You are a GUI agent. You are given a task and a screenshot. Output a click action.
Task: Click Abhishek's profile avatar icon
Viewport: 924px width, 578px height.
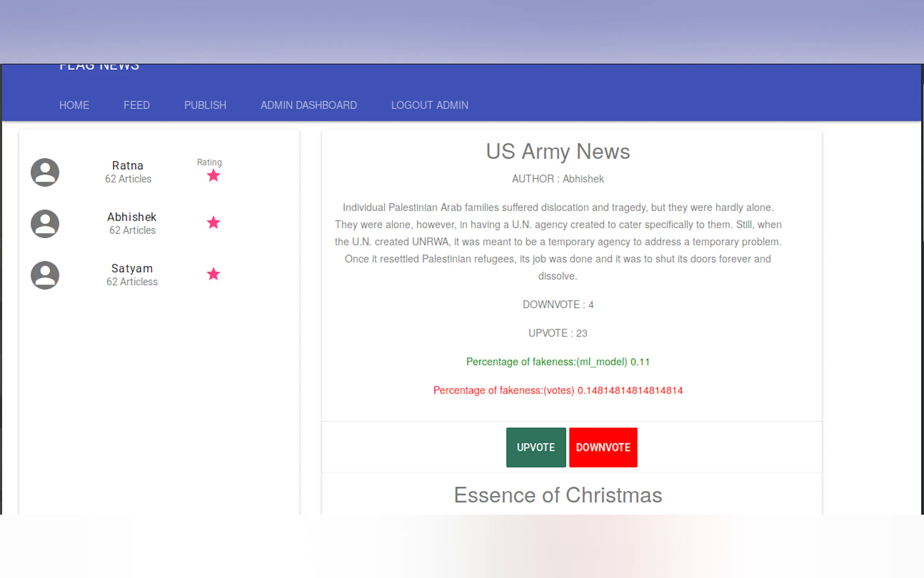point(45,223)
